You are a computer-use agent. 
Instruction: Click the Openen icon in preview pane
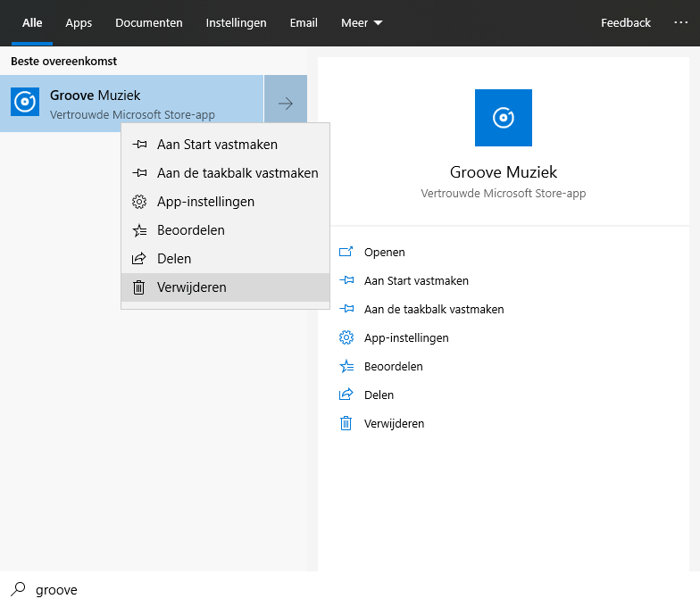pos(346,253)
